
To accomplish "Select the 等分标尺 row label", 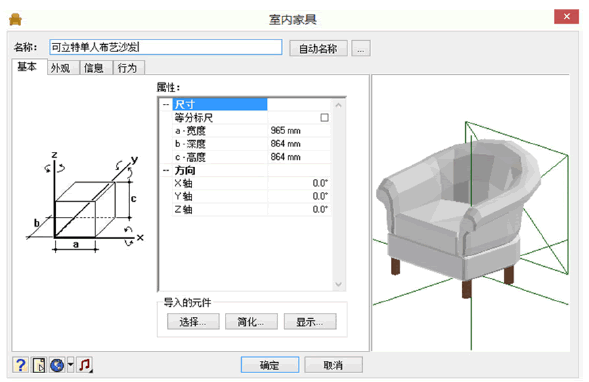I will [194, 118].
